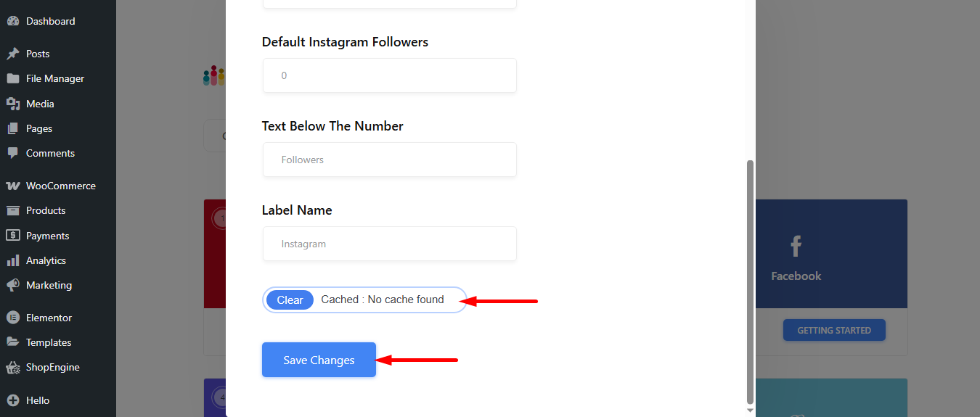Focus the Default Instagram Followers field
Viewport: 980px width, 417px height.
click(x=390, y=75)
